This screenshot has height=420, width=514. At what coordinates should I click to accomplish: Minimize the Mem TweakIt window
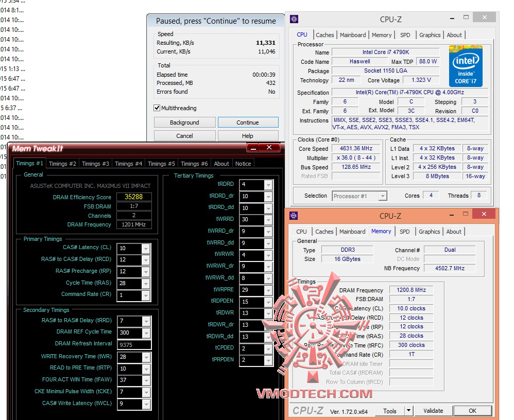253,148
